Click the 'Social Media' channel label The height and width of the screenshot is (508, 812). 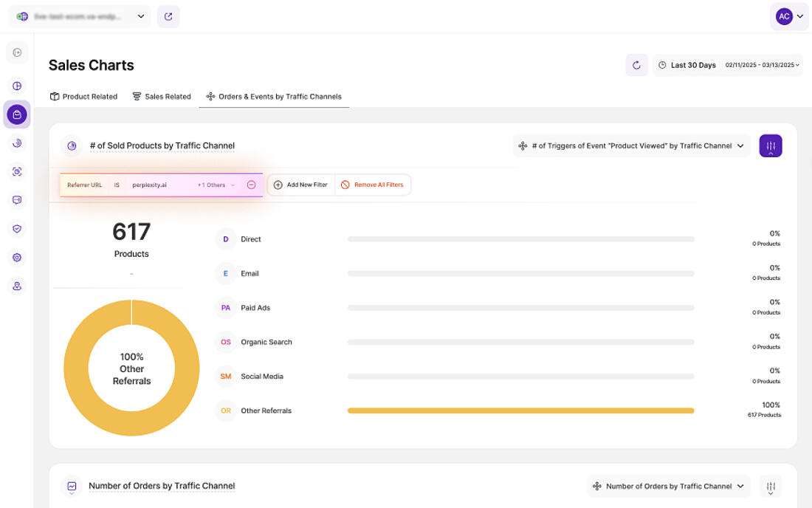(x=262, y=377)
